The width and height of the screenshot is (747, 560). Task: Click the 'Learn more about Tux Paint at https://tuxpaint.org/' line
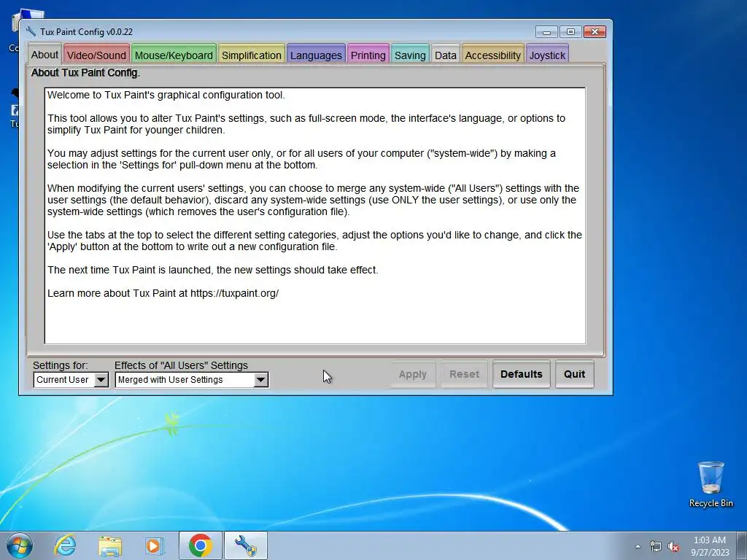click(163, 293)
